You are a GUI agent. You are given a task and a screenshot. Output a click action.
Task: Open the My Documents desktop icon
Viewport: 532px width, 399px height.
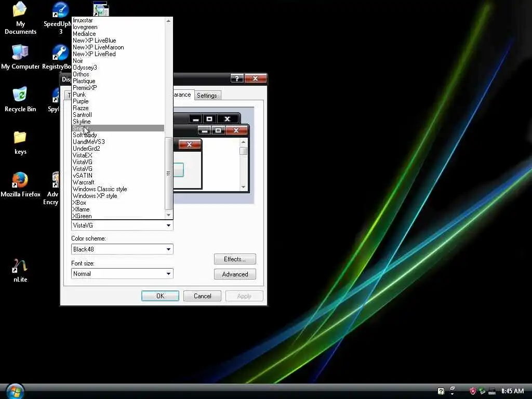(x=20, y=18)
